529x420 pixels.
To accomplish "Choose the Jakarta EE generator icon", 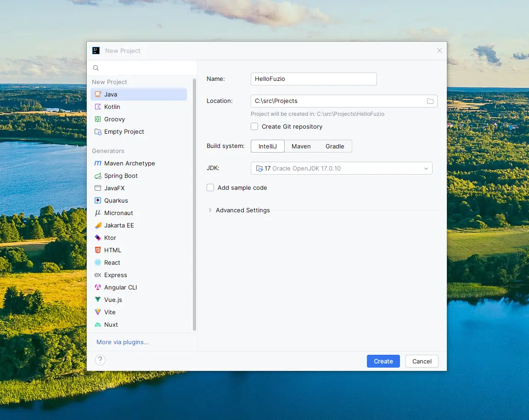I will pyautogui.click(x=98, y=225).
